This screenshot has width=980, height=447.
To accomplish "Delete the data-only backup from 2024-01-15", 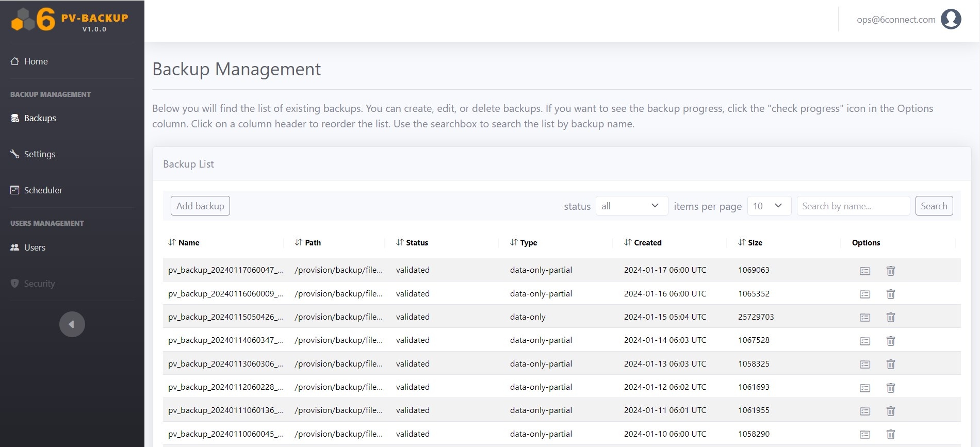I will [x=890, y=318].
